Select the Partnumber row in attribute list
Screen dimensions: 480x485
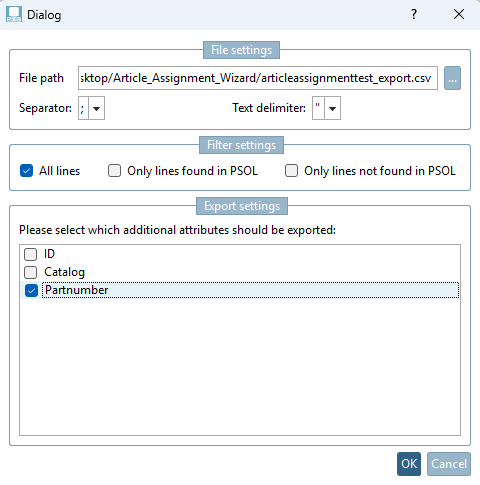(x=240, y=290)
